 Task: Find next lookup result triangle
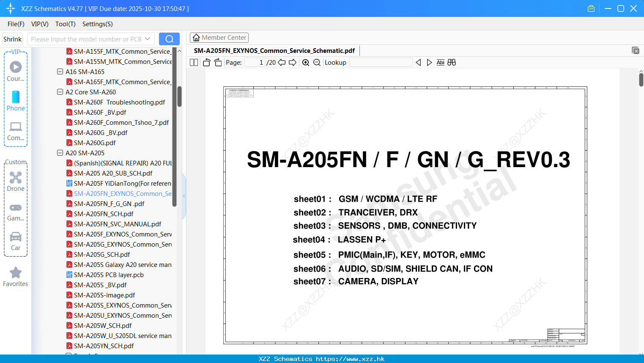point(429,63)
